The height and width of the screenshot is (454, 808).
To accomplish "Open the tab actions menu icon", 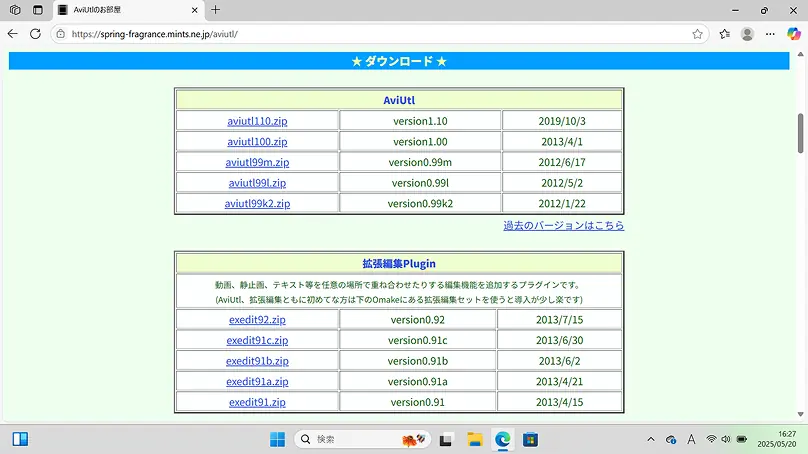I will pyautogui.click(x=38, y=10).
